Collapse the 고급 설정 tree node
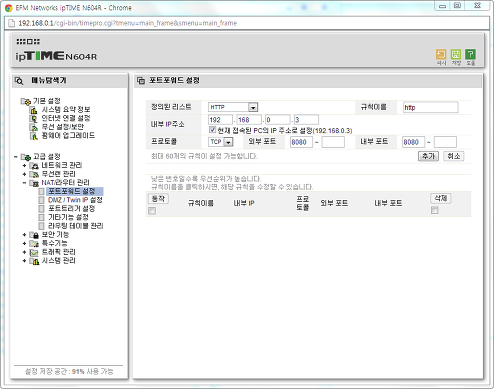Image resolution: width=494 pixels, height=389 pixels. click(15, 157)
